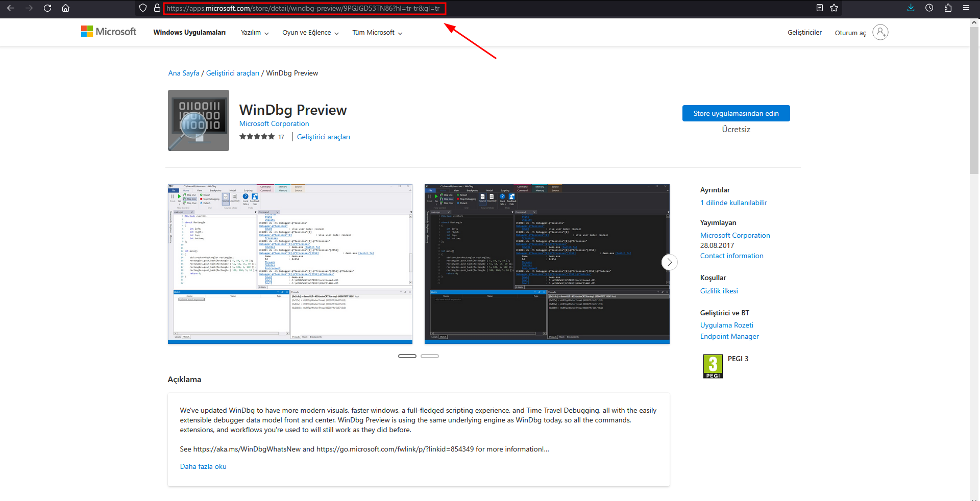
Task: Open the browser home page icon
Action: [x=65, y=8]
